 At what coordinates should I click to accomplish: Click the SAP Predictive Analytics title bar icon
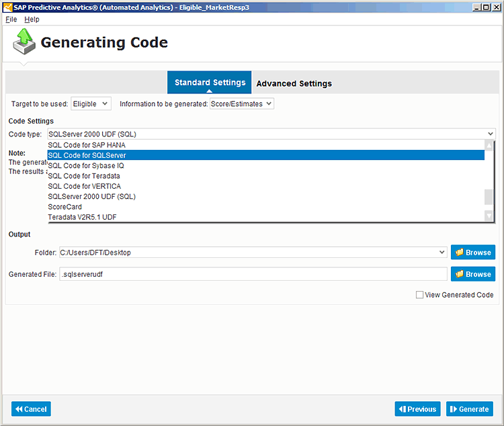(x=7, y=7)
